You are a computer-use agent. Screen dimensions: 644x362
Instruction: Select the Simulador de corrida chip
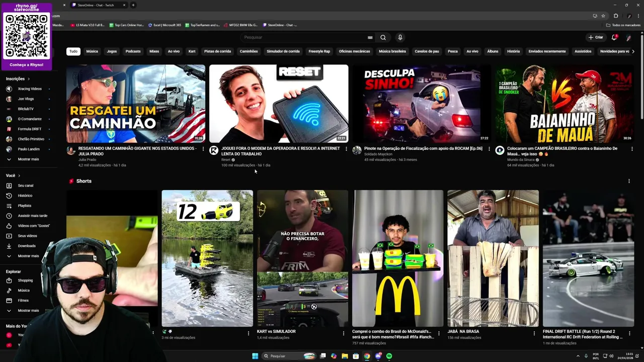click(x=283, y=51)
